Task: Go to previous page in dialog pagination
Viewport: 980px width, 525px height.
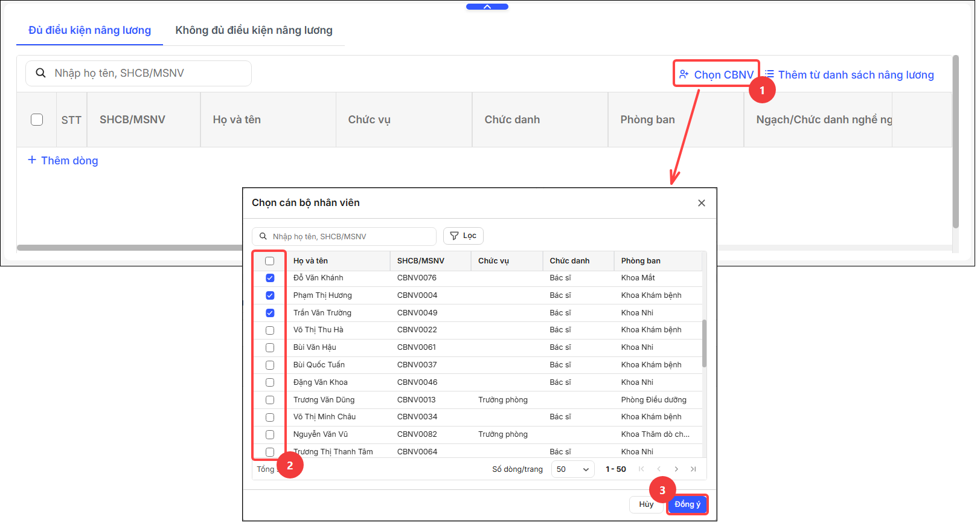Action: (x=659, y=469)
